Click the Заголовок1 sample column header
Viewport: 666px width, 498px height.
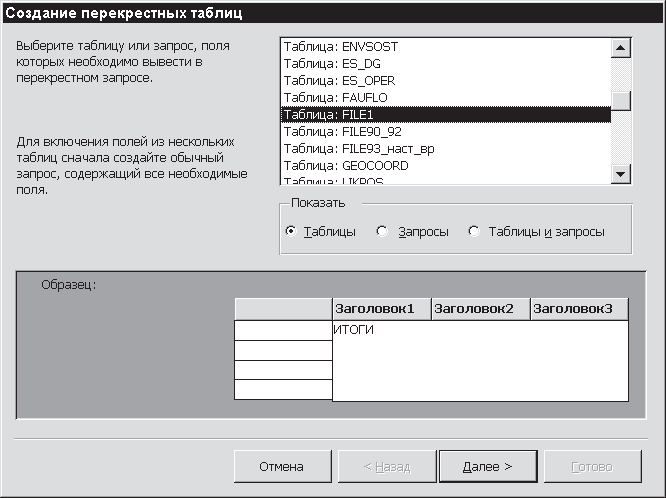(381, 309)
